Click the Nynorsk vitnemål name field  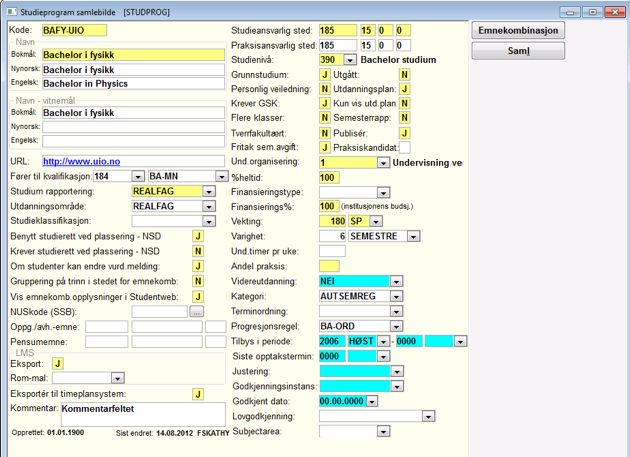133,127
